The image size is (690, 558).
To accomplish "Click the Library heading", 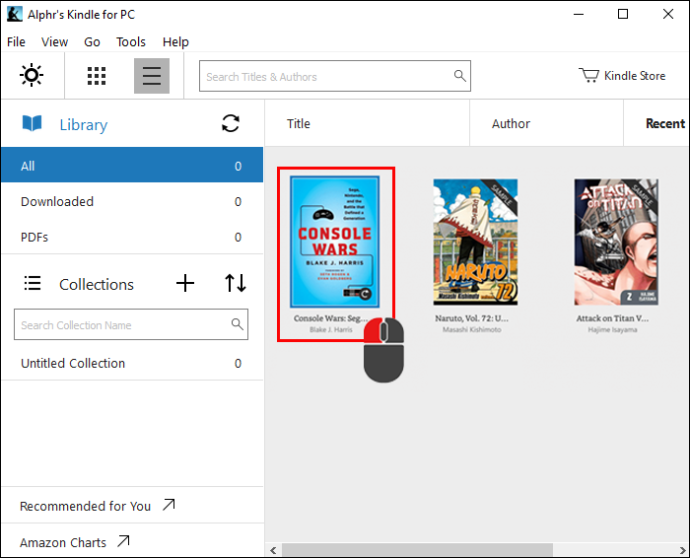I will click(x=84, y=125).
